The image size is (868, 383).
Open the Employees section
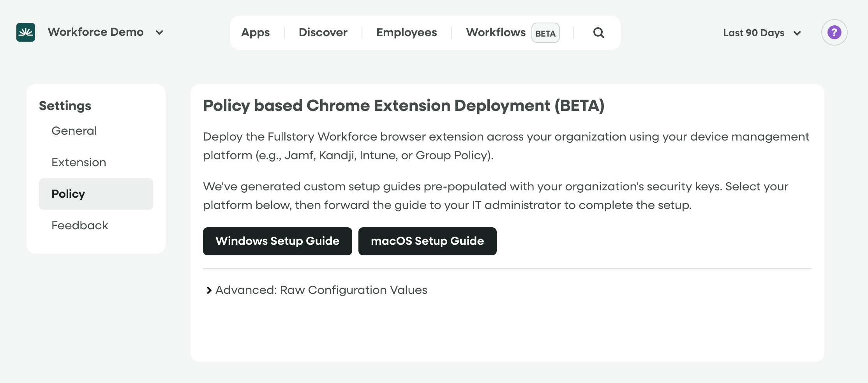click(x=406, y=33)
